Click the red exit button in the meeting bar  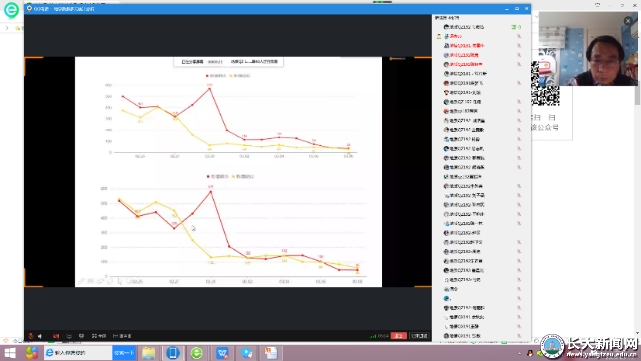coord(399,336)
